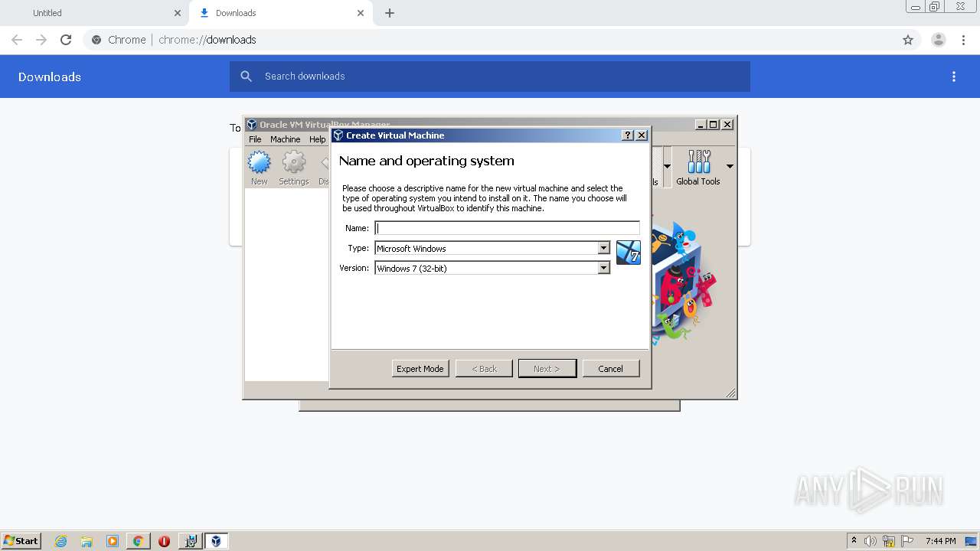The width and height of the screenshot is (980, 551).
Task: Switch to VirtualBox in the taskbar
Action: [217, 541]
